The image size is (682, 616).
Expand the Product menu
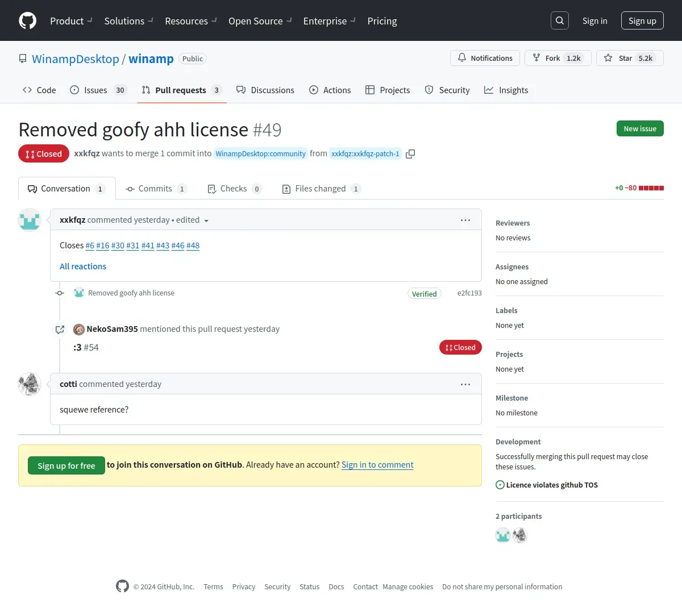click(x=71, y=20)
